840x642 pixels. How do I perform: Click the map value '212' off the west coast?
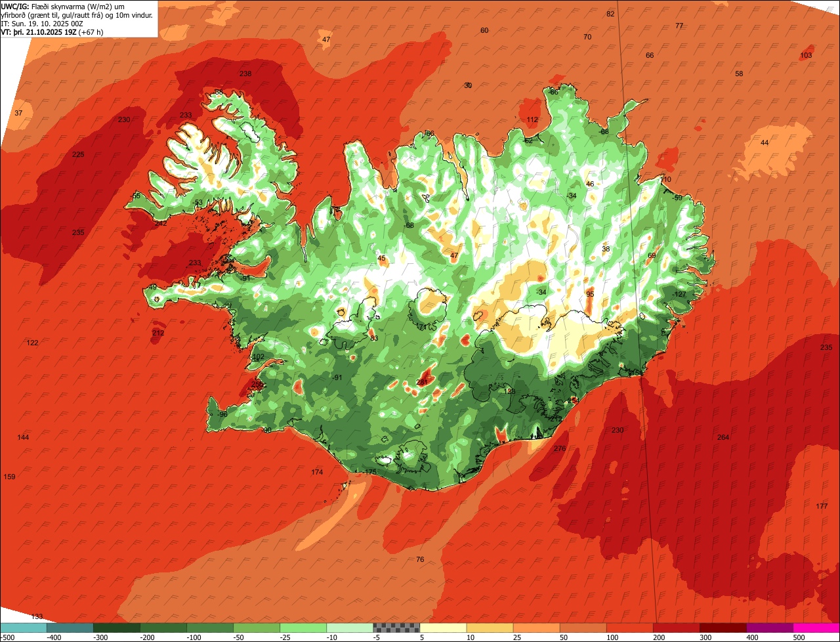158,333
